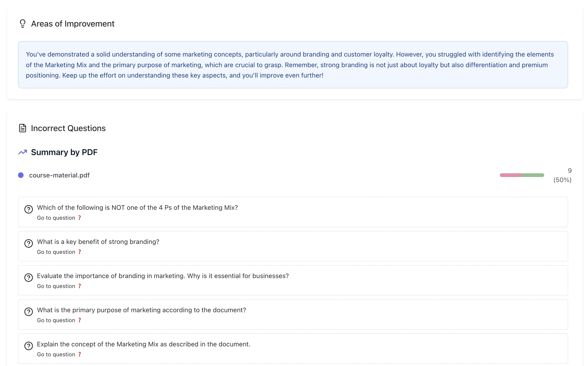Click the red question mark after first Go to question
This screenshot has height=366, width=588.
pos(80,218)
